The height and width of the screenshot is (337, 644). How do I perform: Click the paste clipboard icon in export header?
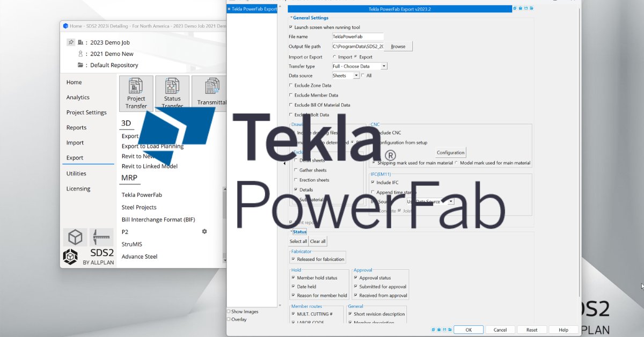click(521, 9)
